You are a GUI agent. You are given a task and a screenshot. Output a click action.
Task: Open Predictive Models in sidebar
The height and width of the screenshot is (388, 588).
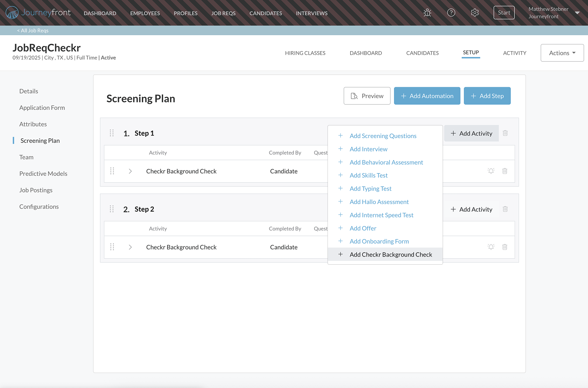point(43,174)
